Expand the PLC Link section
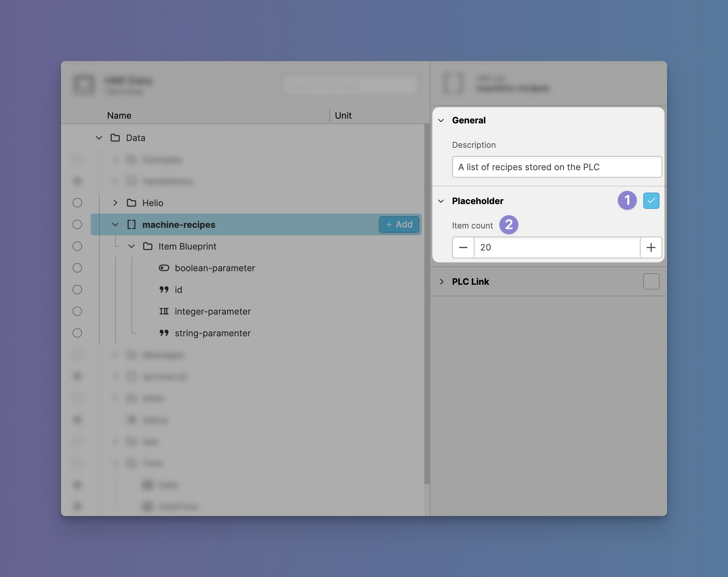728x577 pixels. tap(441, 281)
